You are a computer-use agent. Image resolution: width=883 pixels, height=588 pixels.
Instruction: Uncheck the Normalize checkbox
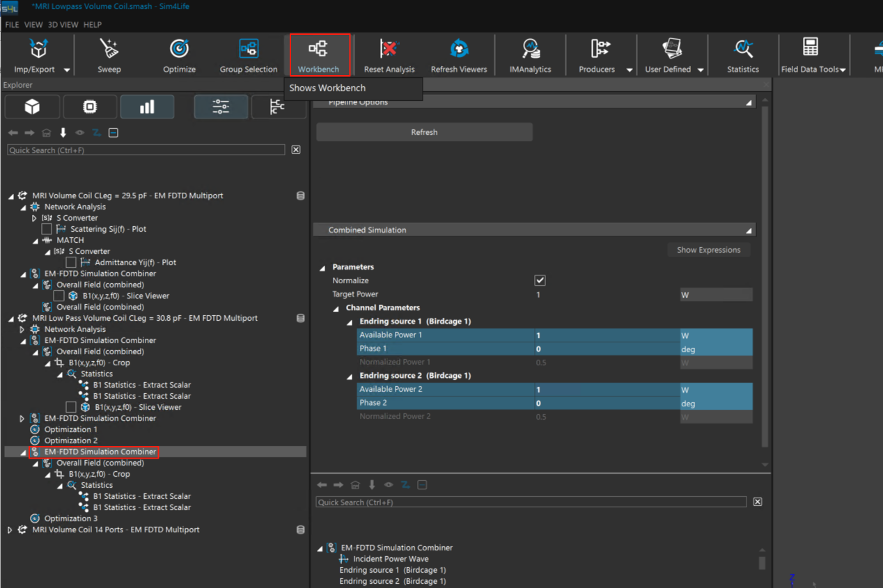click(x=540, y=280)
